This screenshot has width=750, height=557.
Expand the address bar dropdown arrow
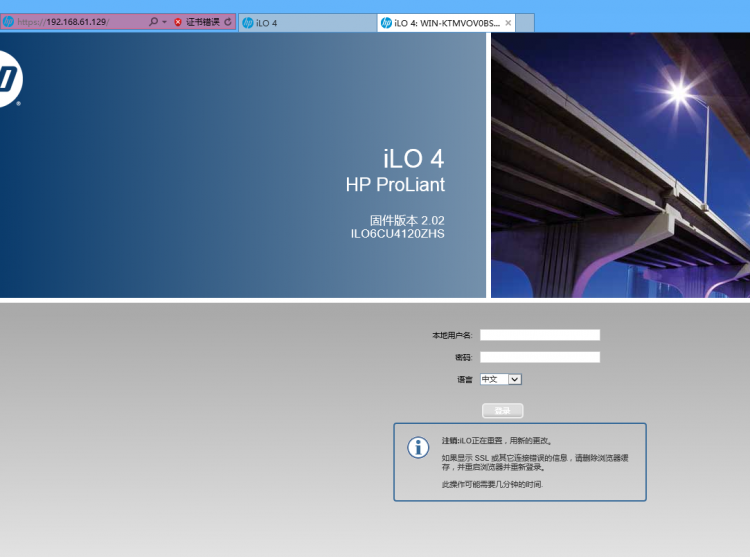[165, 22]
